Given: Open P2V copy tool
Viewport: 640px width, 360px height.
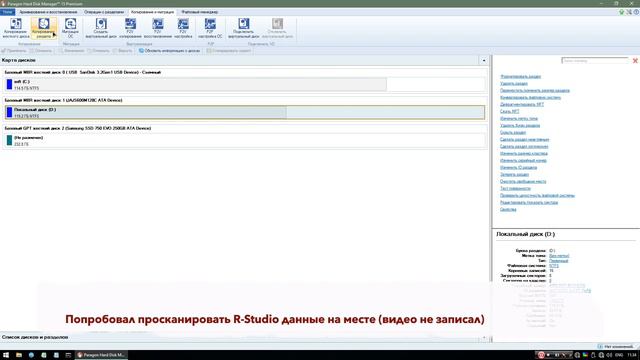Looking at the screenshot, I should (x=130, y=28).
